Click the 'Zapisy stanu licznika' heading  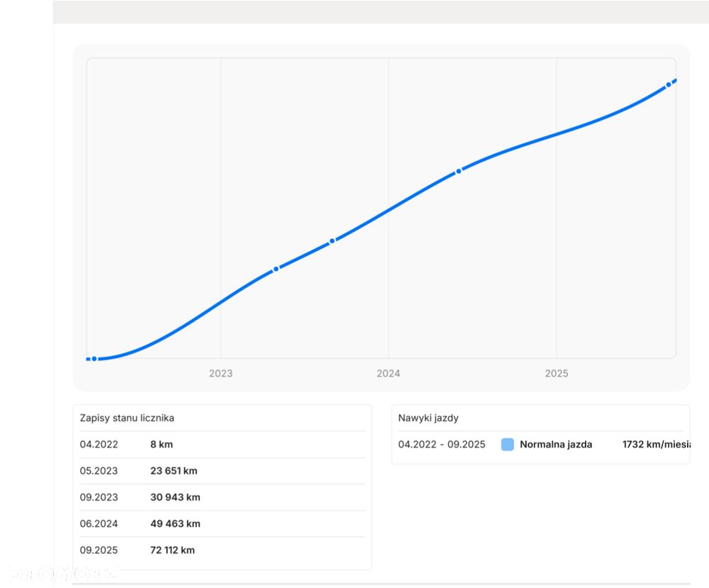(127, 418)
